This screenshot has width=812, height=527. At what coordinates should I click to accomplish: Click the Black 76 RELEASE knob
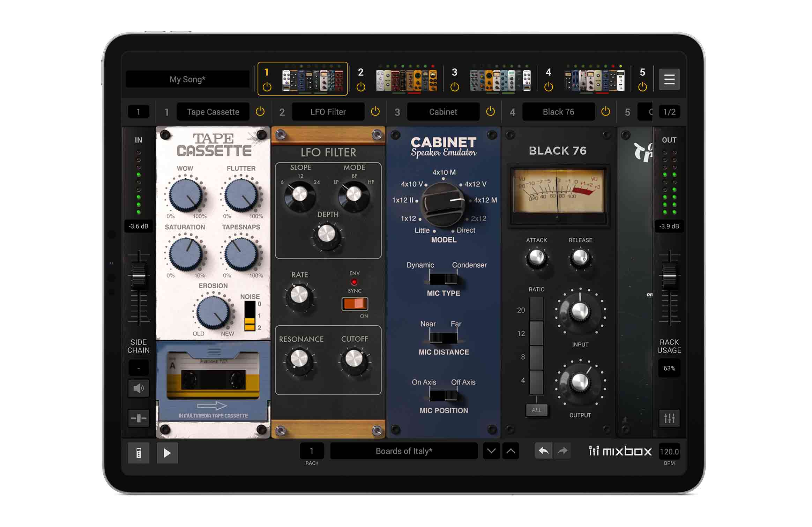pyautogui.click(x=580, y=258)
